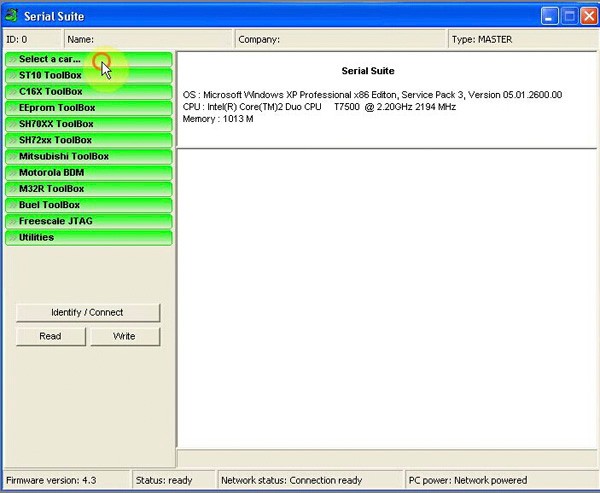
Task: Click the Read button
Action: pos(50,336)
